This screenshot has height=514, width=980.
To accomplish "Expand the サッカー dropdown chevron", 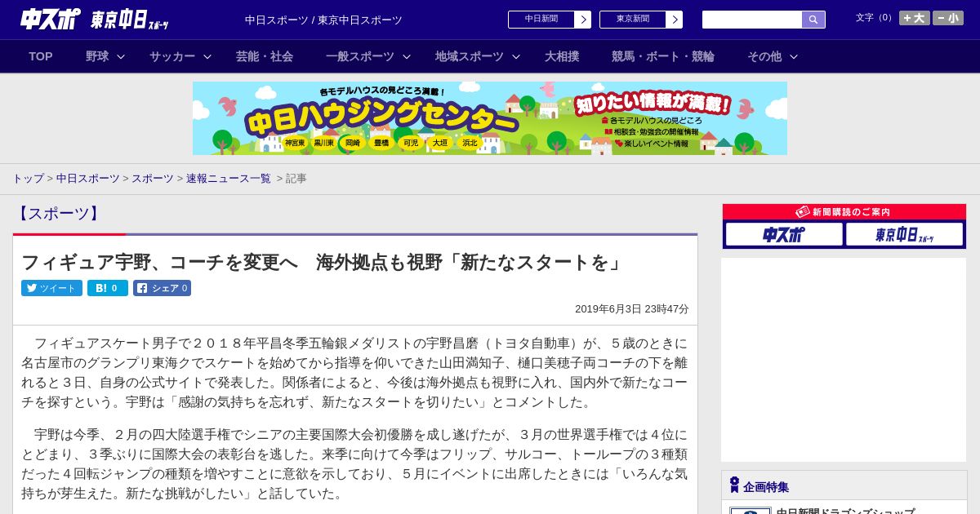I will coord(207,56).
